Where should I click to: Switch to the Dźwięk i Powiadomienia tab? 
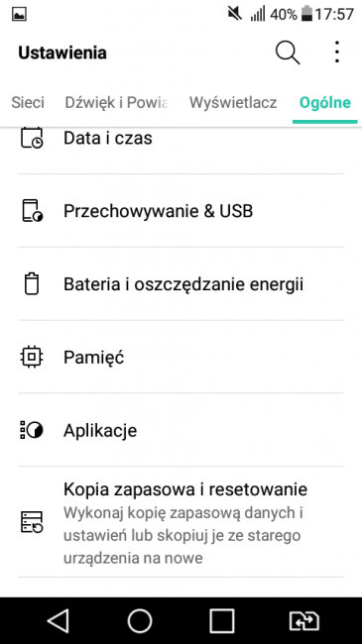pos(117,102)
